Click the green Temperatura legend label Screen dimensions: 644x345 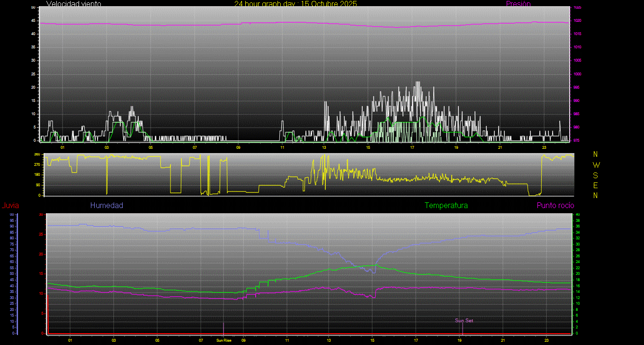coord(446,205)
